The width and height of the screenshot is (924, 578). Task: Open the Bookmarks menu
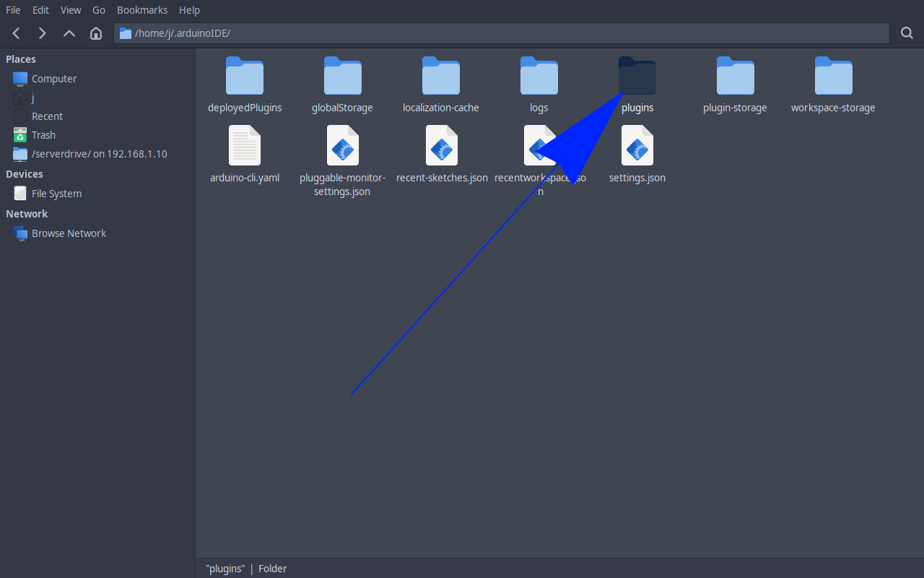click(x=142, y=10)
